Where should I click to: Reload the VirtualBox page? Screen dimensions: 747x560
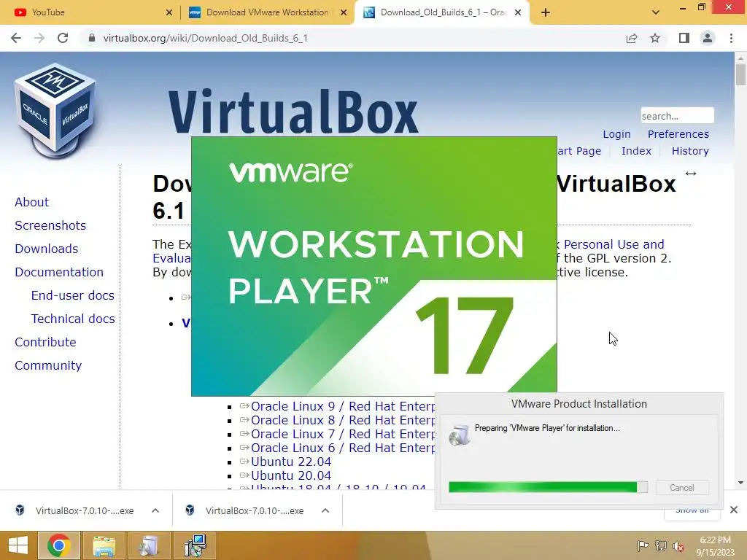[x=63, y=38]
